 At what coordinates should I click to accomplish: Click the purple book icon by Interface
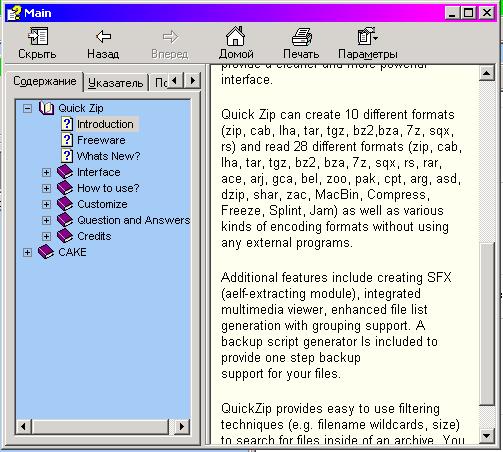click(65, 172)
